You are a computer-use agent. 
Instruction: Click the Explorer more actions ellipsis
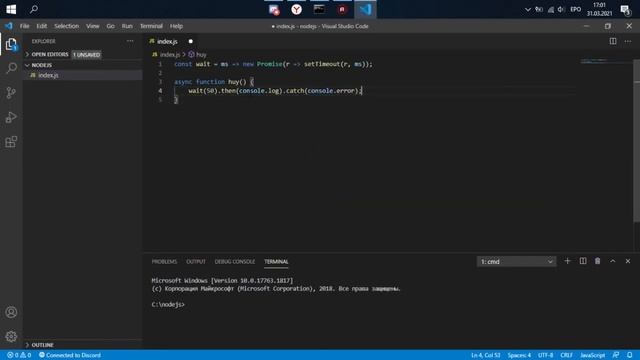pos(130,41)
